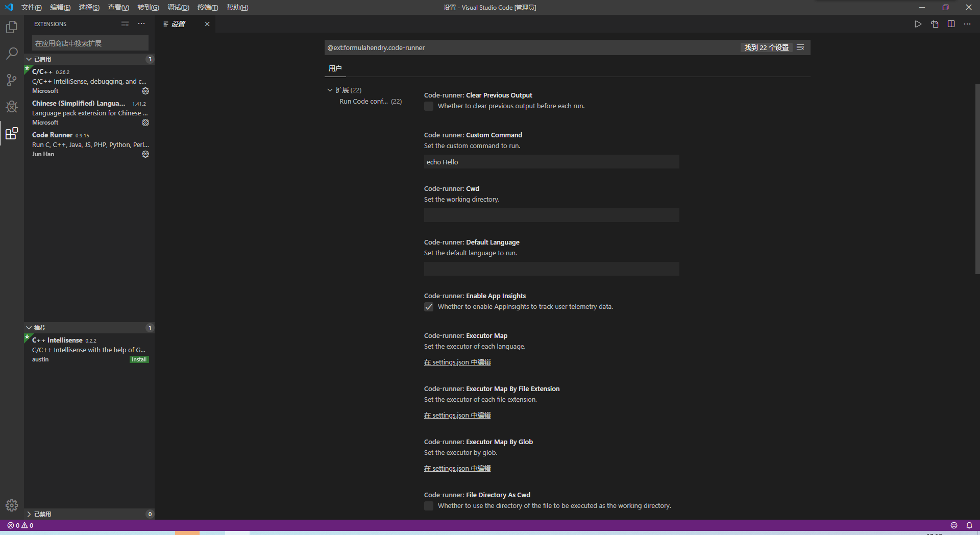Viewport: 980px width, 535px height.
Task: Edit Executor Map By Glob in settings.json
Action: [457, 468]
